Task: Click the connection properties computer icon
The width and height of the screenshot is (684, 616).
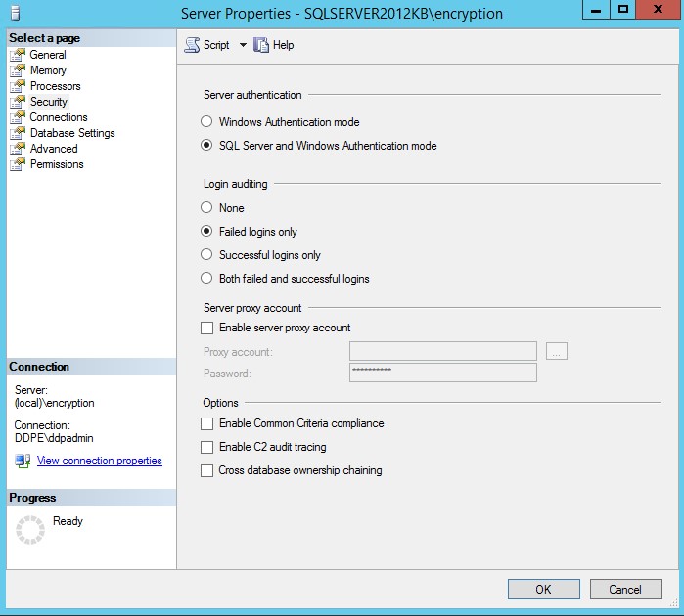Action: 23,461
